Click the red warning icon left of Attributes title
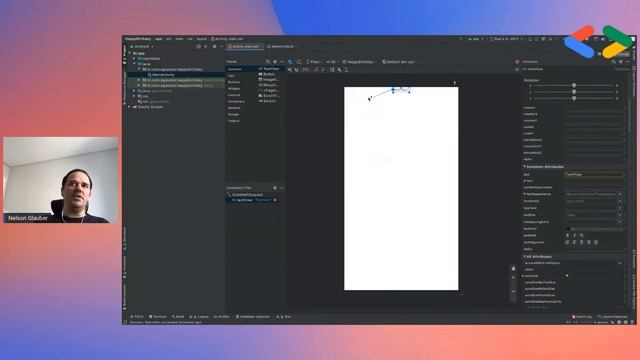640x360 pixels. pyautogui.click(x=517, y=62)
